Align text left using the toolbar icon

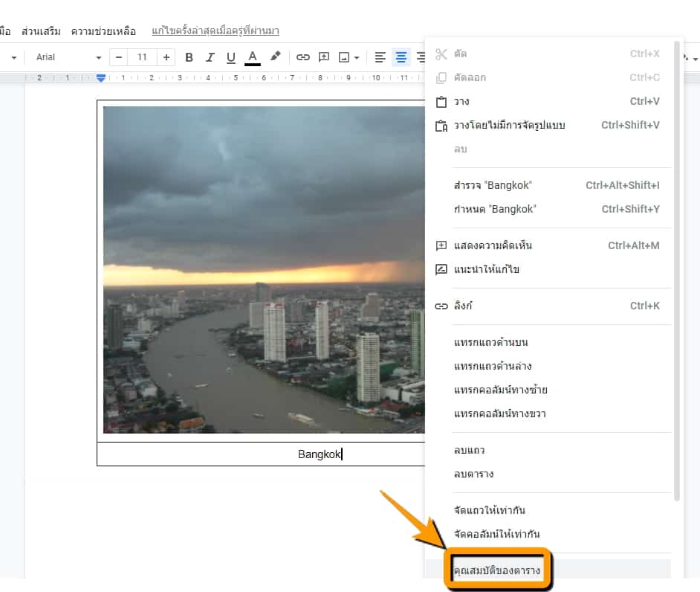coord(380,57)
